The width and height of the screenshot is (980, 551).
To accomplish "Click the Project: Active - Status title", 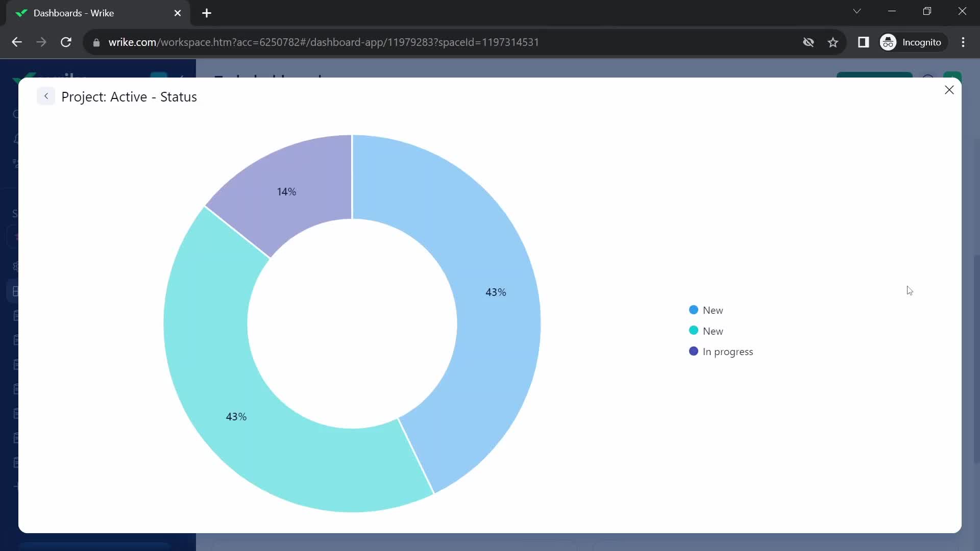I will tap(129, 97).
